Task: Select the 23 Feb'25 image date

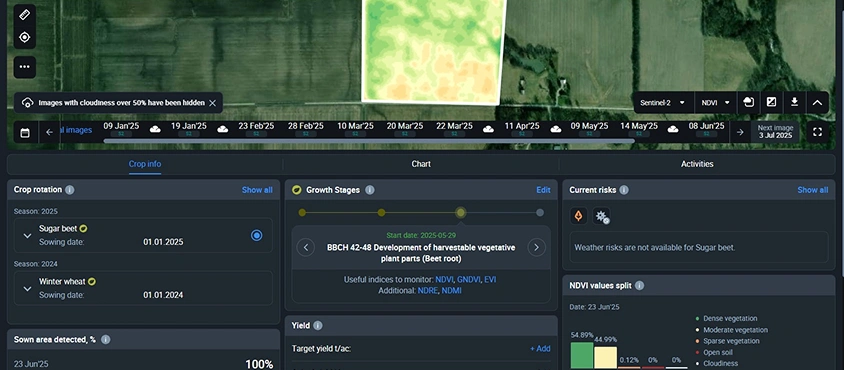Action: point(256,129)
